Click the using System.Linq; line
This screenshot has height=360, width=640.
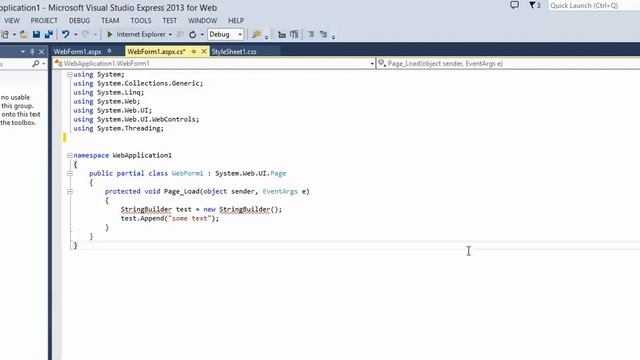tap(109, 92)
